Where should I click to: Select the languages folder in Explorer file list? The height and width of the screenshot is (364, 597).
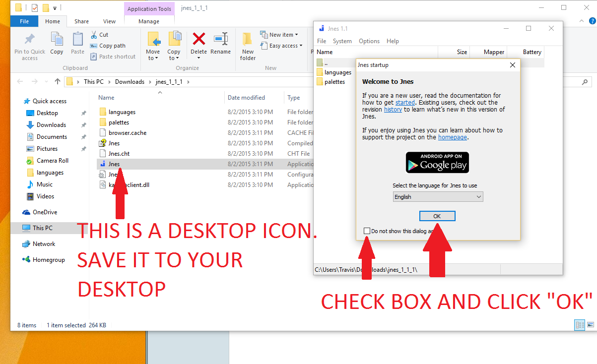point(122,112)
